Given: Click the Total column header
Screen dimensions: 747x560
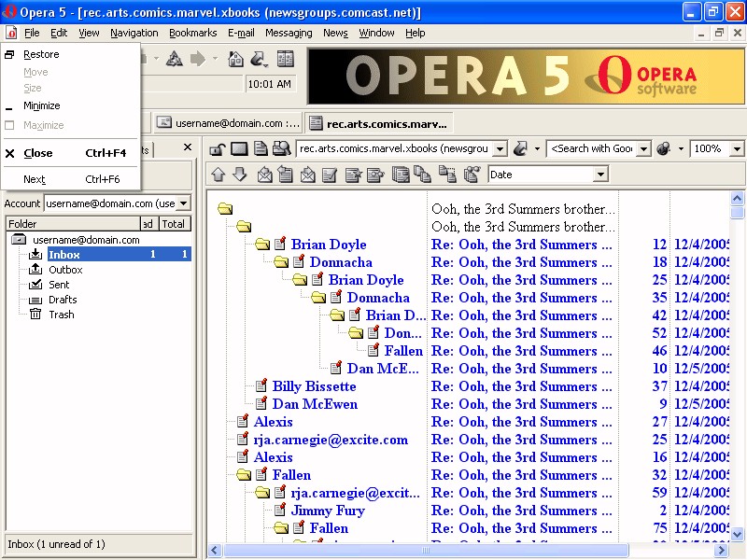Looking at the screenshot, I should 175,224.
